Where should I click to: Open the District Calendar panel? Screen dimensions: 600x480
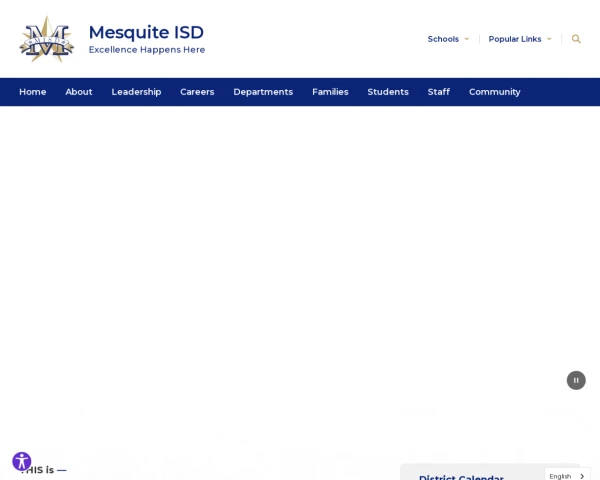pyautogui.click(x=461, y=477)
